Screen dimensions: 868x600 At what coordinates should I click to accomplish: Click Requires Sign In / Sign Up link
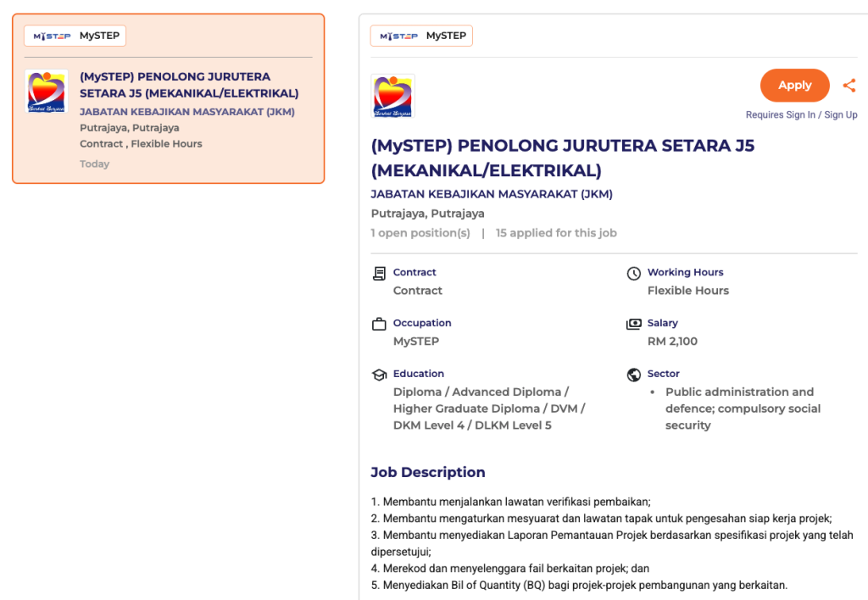pos(801,115)
